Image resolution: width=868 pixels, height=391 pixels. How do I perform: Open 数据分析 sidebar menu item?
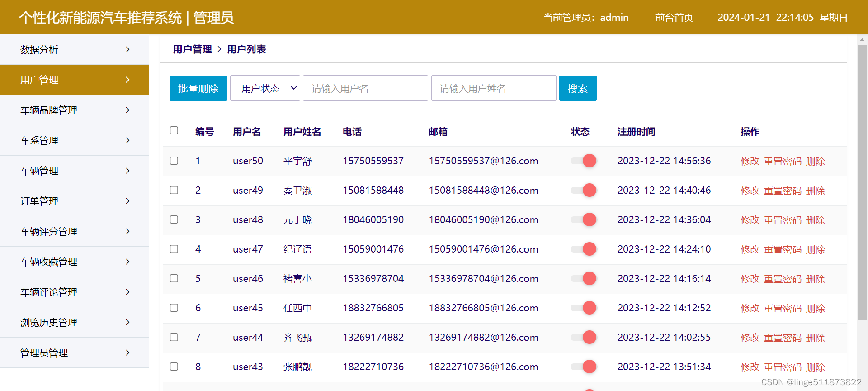click(x=74, y=49)
